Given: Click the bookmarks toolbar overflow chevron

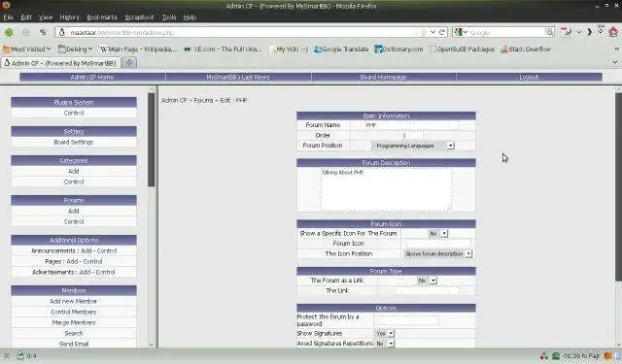Looking at the screenshot, I should 617,50.
